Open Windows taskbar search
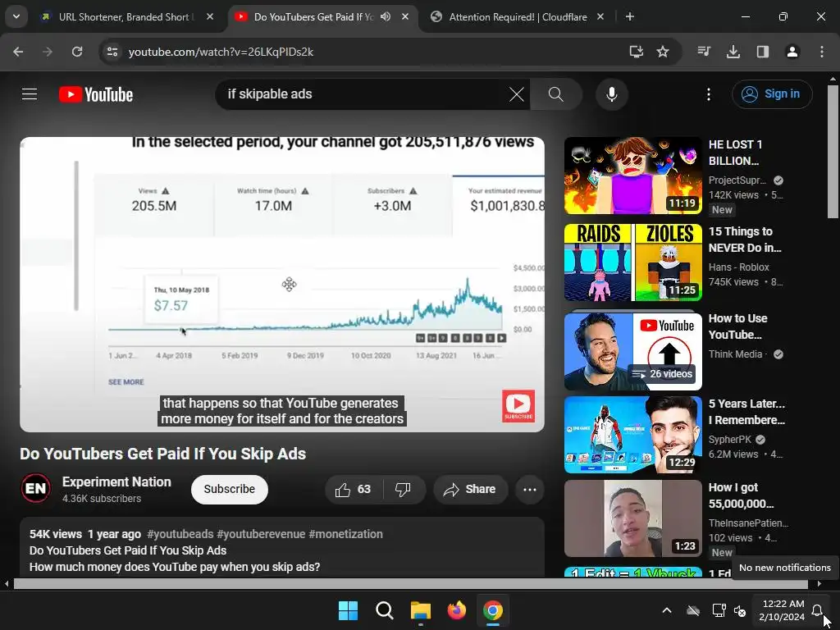This screenshot has height=630, width=840. point(385,610)
